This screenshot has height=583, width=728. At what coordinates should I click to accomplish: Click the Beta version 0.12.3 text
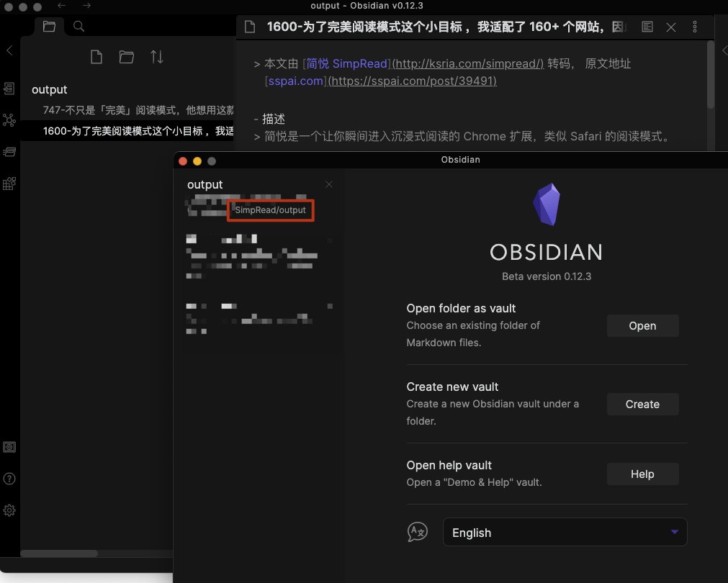547,276
